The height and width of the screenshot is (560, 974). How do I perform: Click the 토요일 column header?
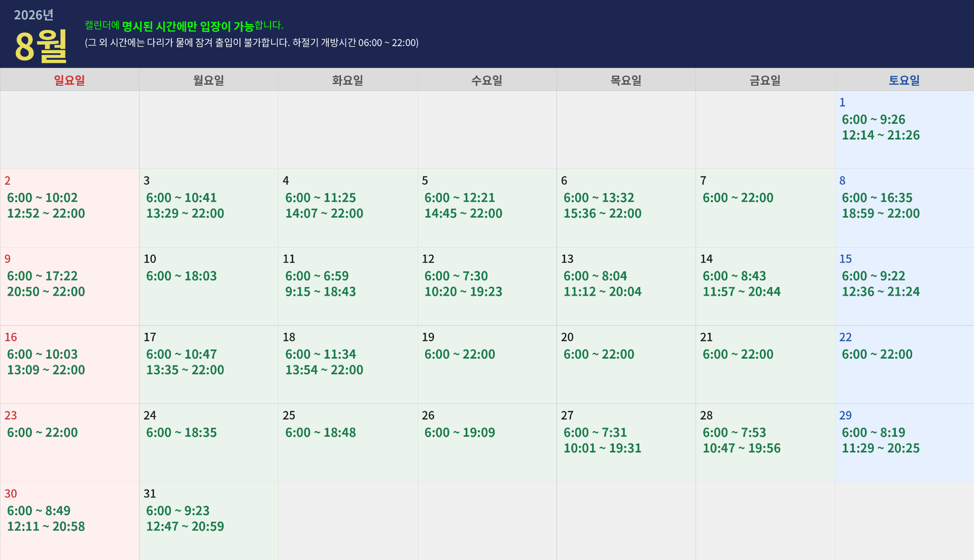coord(904,80)
